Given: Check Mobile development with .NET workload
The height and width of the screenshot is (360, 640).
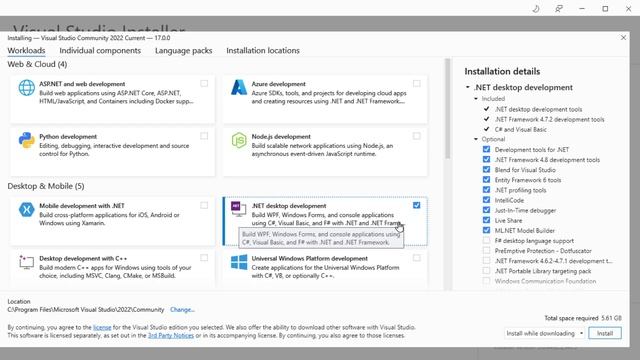Looking at the screenshot, I should point(204,205).
